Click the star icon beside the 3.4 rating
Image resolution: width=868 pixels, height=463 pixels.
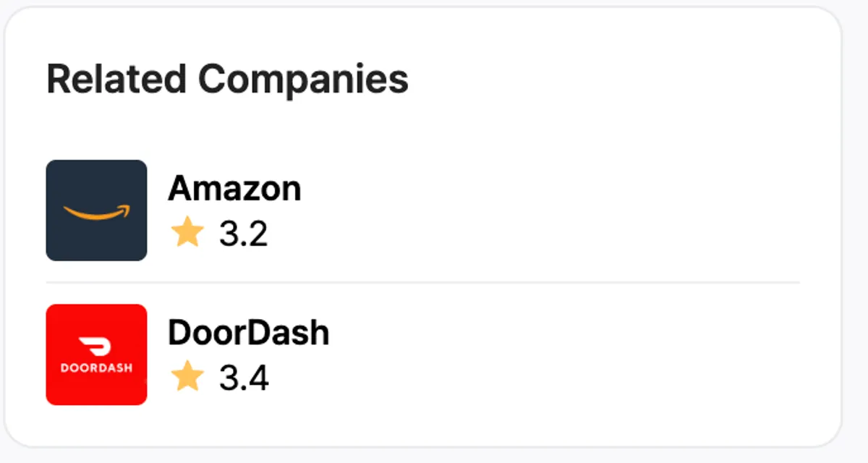[187, 378]
